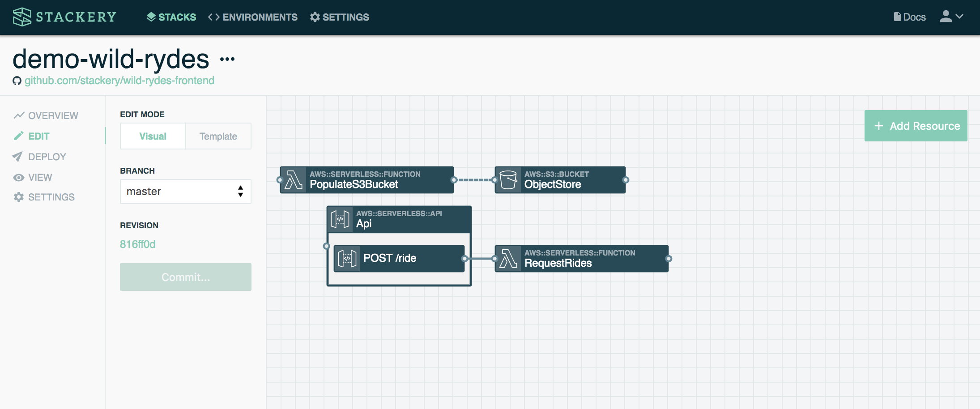Open the top bar Settings menu

point(340,17)
